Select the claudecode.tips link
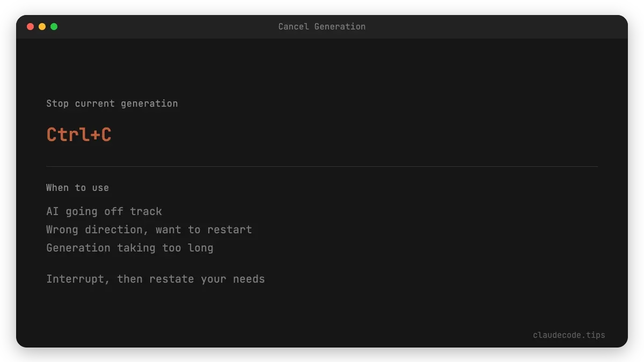 coord(569,335)
